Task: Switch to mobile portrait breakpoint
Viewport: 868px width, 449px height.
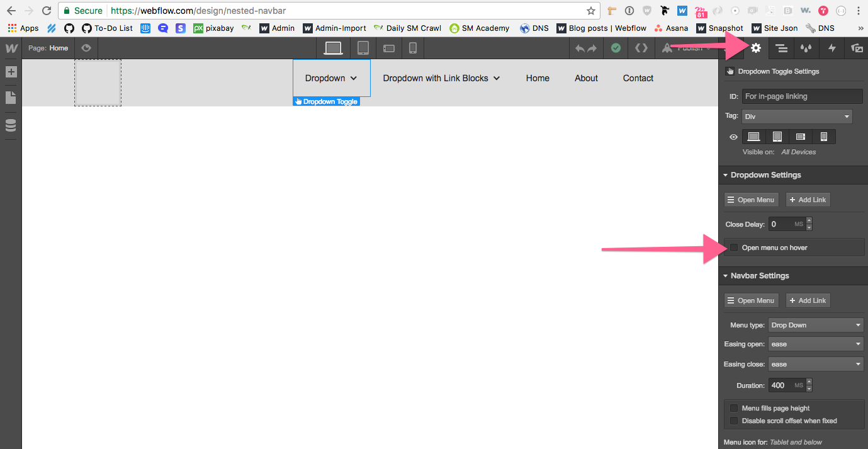Action: point(414,48)
